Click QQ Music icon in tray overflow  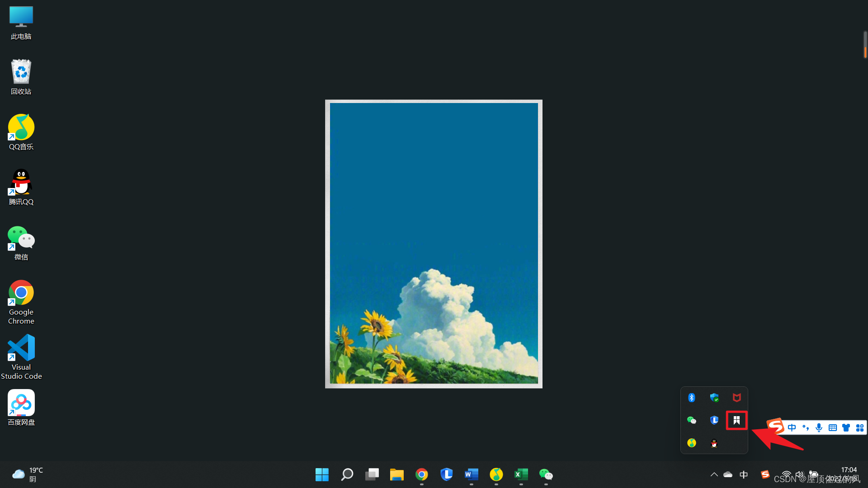click(x=691, y=443)
